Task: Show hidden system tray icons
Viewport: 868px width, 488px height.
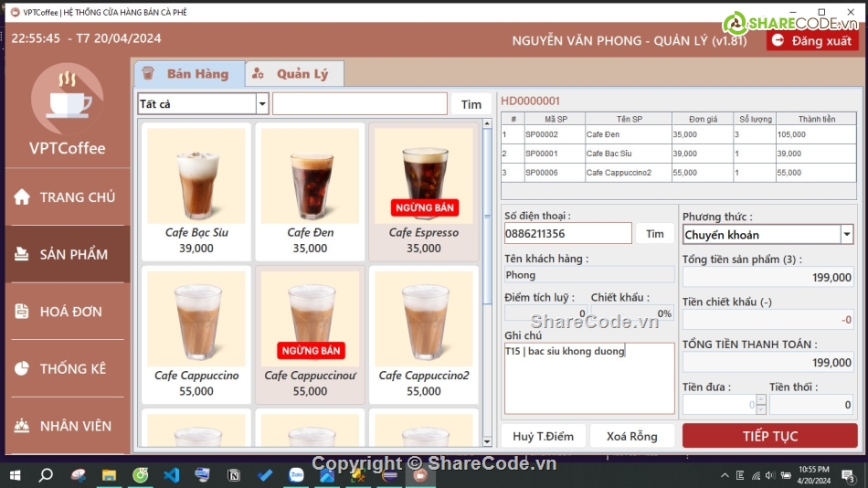Action: [x=725, y=475]
